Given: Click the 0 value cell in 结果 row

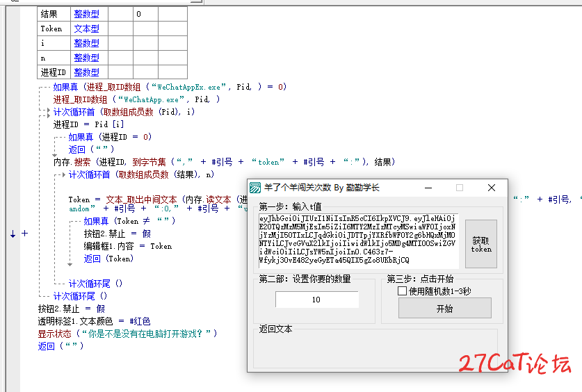Looking at the screenshot, I should pyautogui.click(x=145, y=14).
